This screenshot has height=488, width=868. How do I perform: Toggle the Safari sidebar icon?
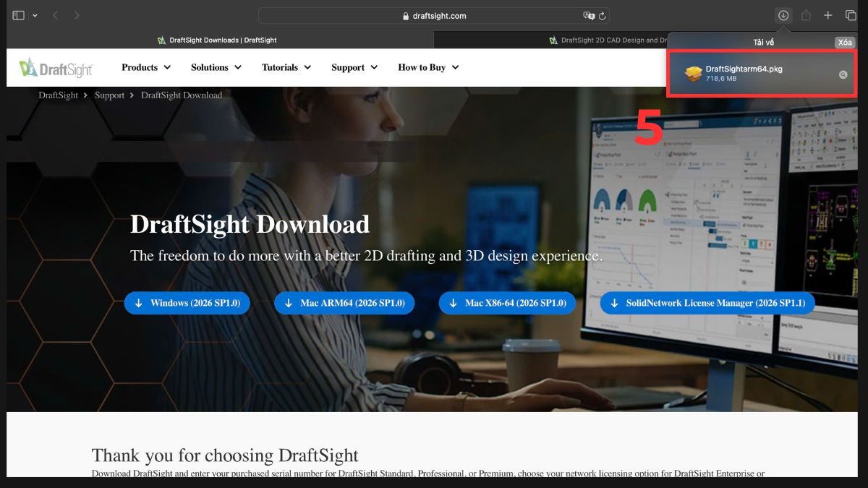point(19,15)
